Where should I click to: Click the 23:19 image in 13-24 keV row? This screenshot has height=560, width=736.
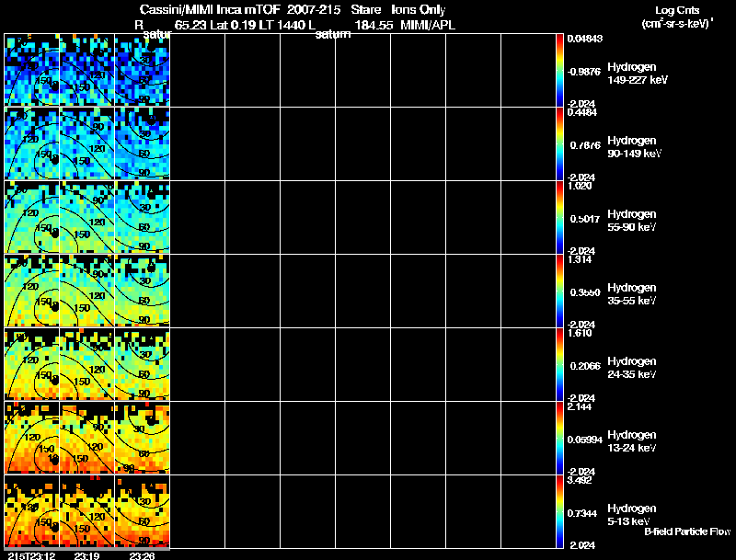pyautogui.click(x=86, y=438)
